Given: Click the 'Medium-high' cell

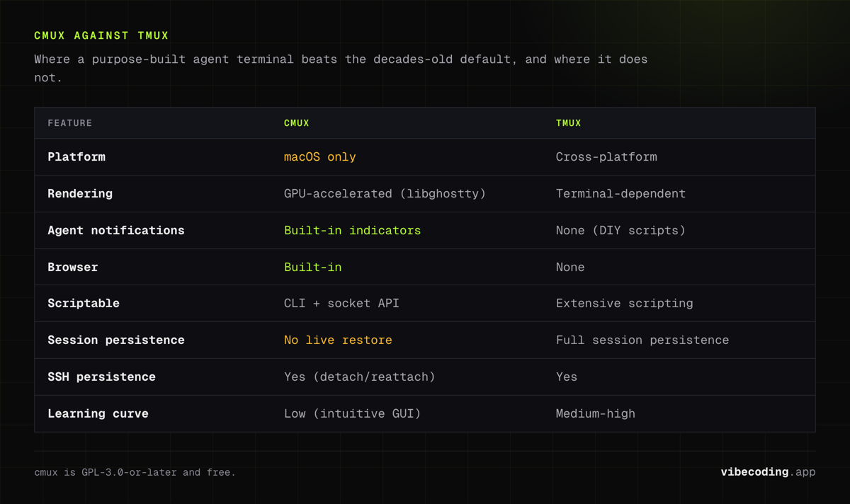Looking at the screenshot, I should point(596,413).
